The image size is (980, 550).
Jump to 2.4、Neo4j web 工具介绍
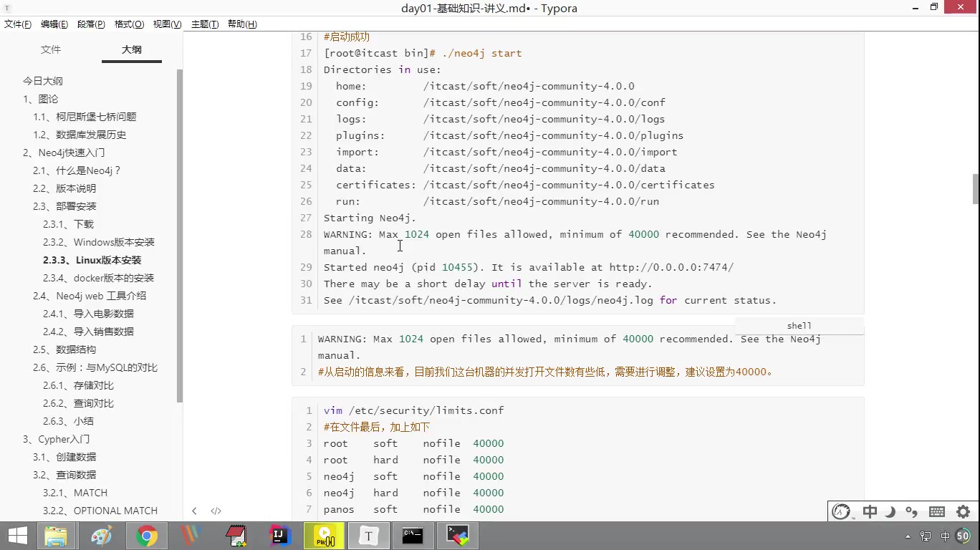pos(90,296)
